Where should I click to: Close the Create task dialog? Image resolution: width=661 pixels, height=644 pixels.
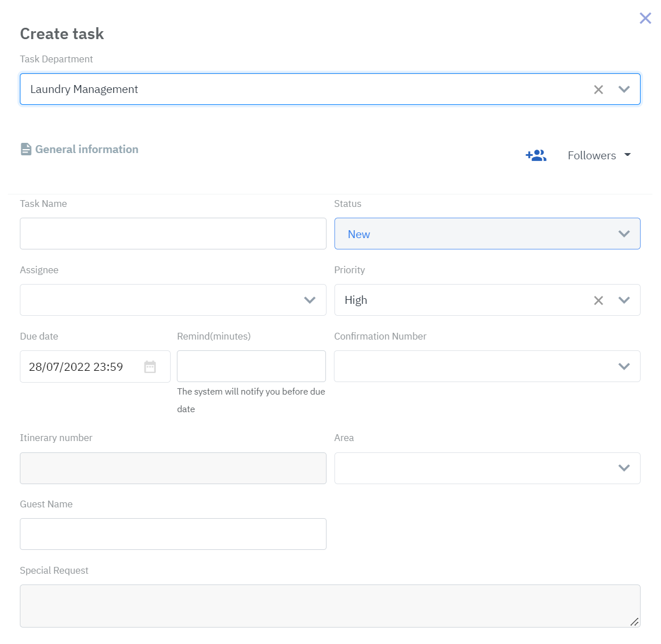[x=645, y=18]
